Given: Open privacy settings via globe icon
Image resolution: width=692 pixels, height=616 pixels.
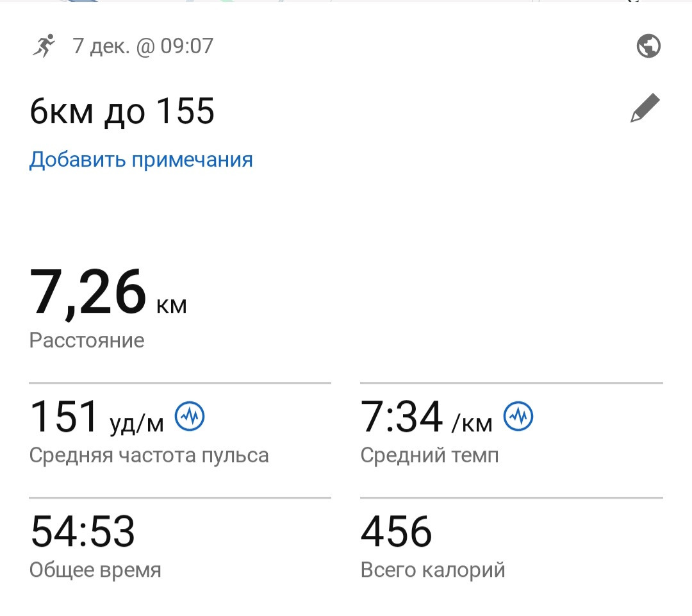Looking at the screenshot, I should click(x=648, y=46).
